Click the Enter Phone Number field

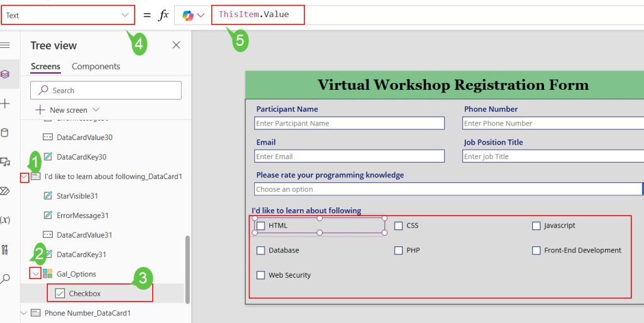pos(553,123)
